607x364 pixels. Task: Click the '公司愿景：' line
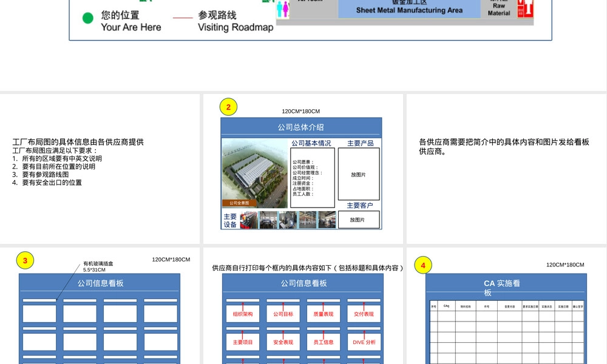[x=303, y=162]
